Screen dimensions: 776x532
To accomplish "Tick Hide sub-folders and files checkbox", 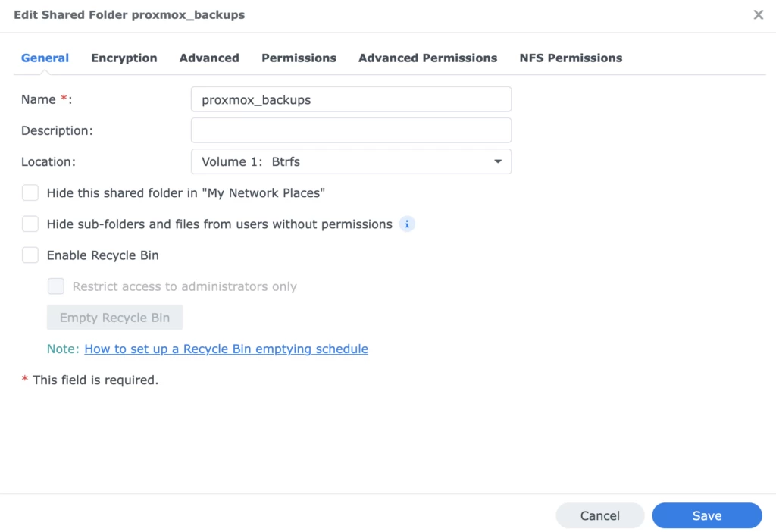I will (x=30, y=224).
